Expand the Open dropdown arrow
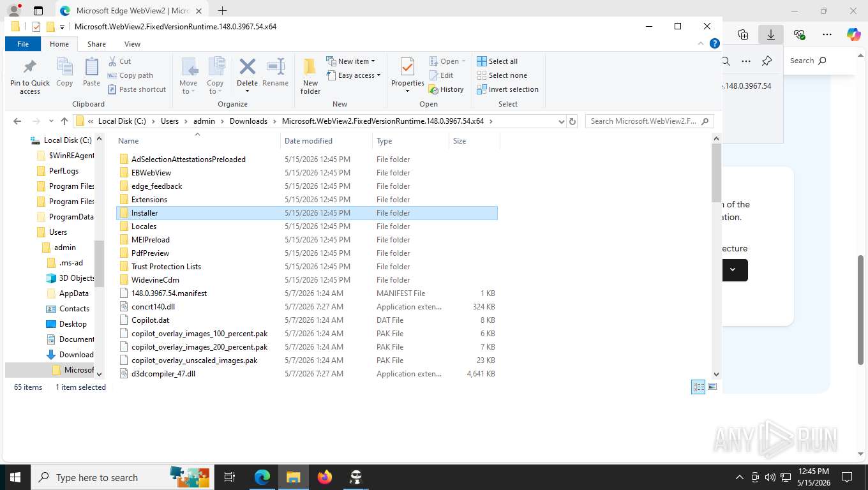The width and height of the screenshot is (868, 490). pos(463,61)
